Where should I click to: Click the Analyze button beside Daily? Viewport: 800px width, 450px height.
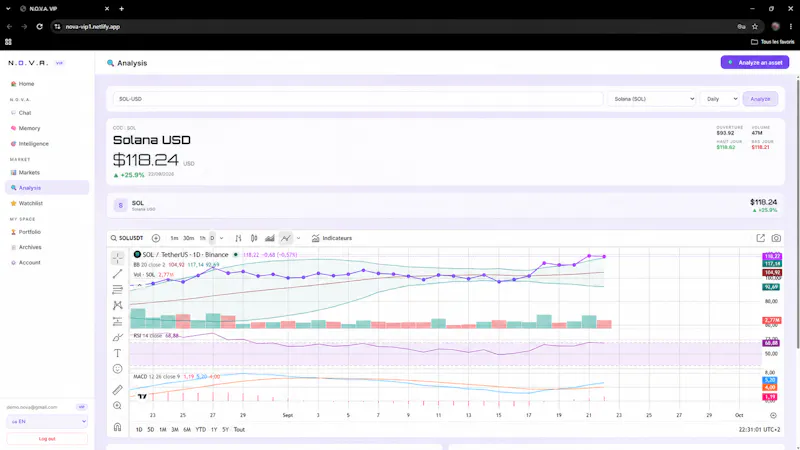pyautogui.click(x=760, y=99)
